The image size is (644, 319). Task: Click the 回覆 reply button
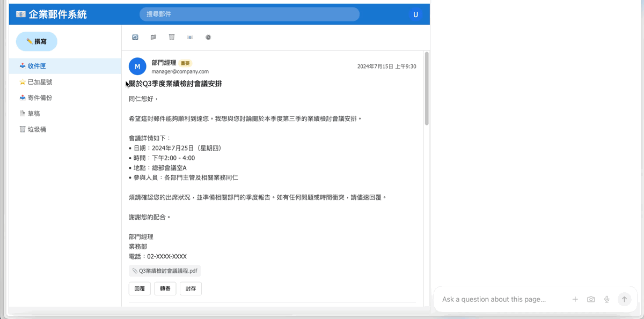coord(140,288)
